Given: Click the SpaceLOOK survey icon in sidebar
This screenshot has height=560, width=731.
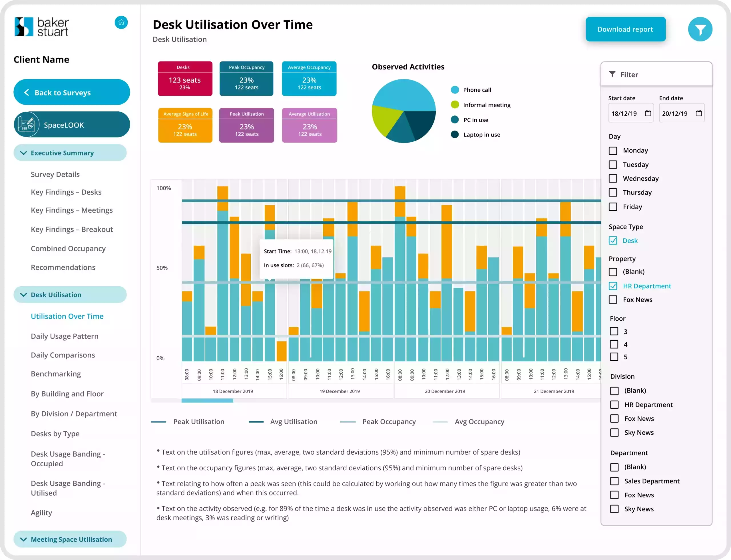Looking at the screenshot, I should (x=28, y=125).
